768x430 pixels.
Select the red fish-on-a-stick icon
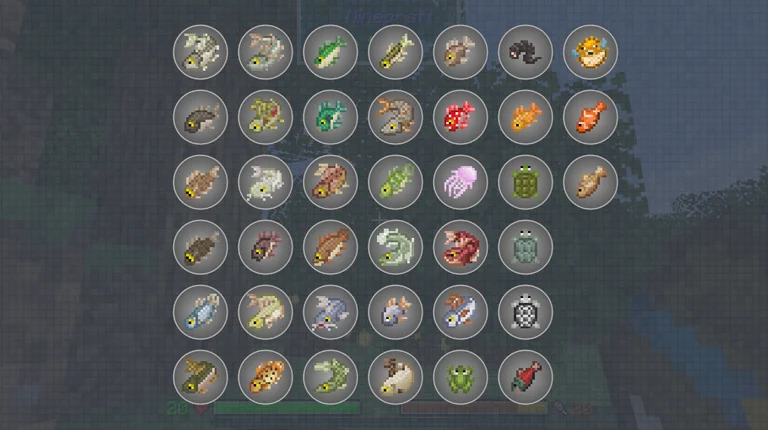(x=525, y=377)
